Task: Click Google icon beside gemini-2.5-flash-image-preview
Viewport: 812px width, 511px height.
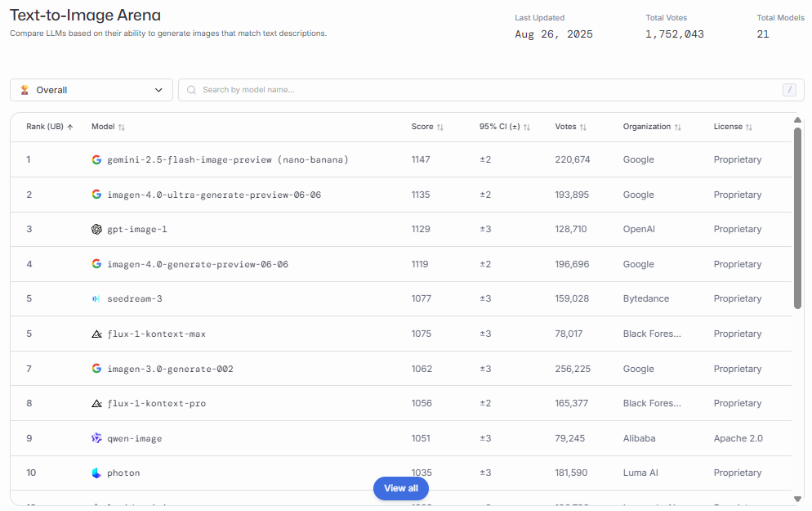Action: [96, 159]
